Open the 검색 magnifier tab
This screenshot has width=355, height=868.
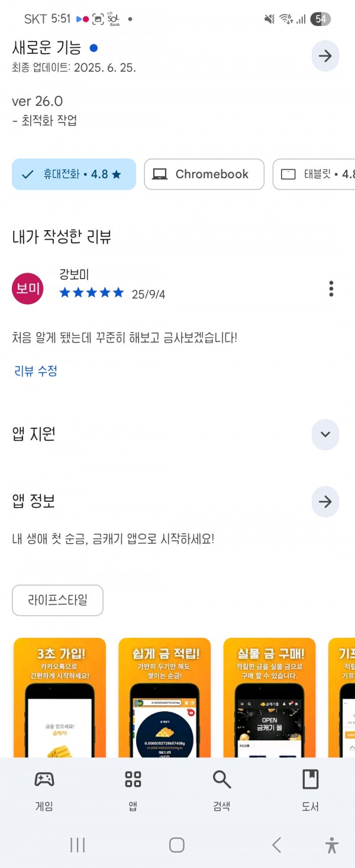pyautogui.click(x=222, y=790)
